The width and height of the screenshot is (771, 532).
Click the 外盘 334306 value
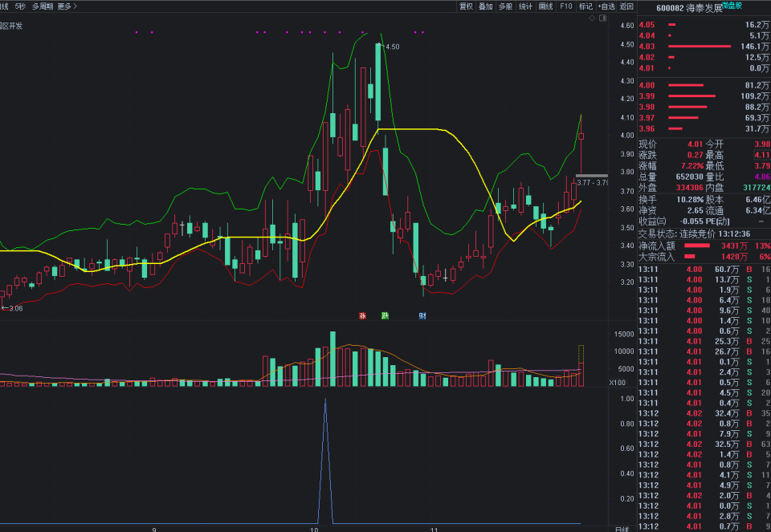coord(689,188)
